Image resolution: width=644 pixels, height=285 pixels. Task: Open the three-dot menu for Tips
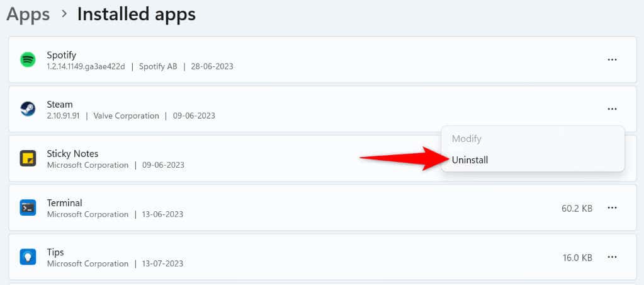pos(612,257)
